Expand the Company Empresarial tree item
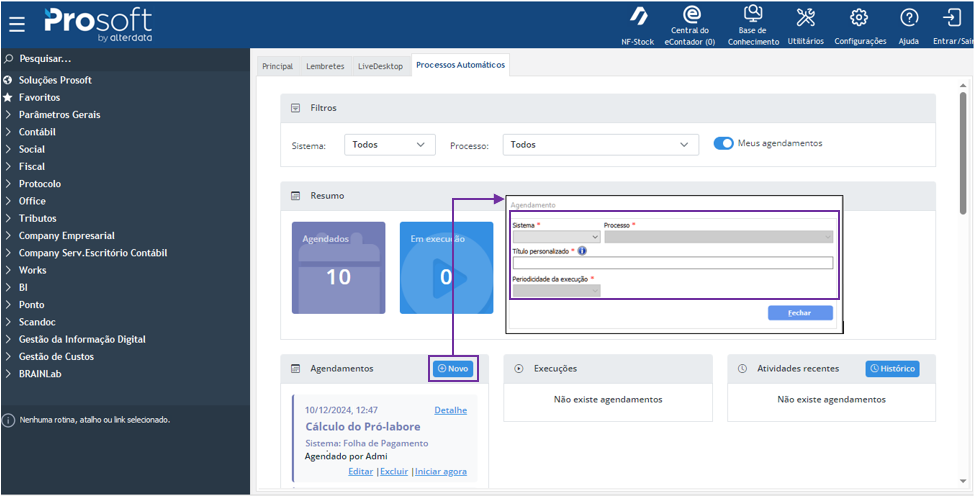This screenshot has height=497, width=975. point(8,236)
